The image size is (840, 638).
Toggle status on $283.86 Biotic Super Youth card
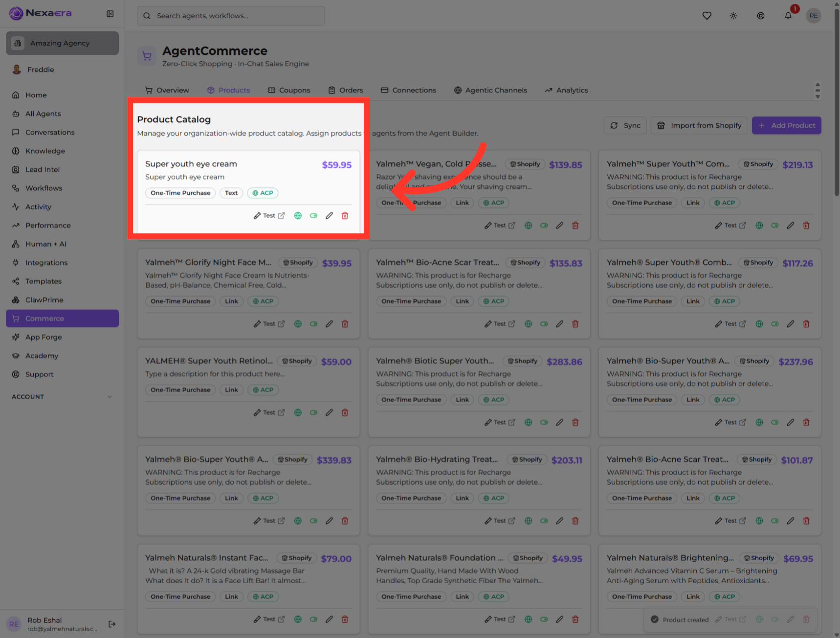[x=544, y=422]
